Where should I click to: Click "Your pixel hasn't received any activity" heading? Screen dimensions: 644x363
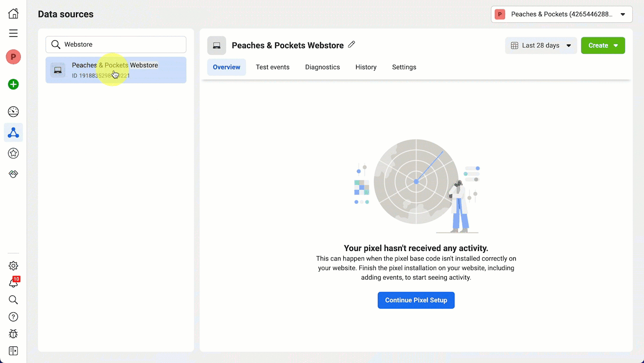point(416,248)
